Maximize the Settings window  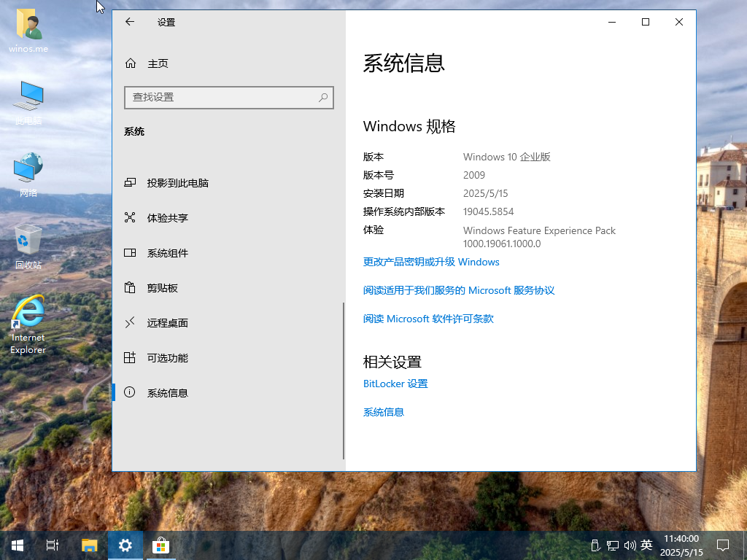pyautogui.click(x=646, y=22)
